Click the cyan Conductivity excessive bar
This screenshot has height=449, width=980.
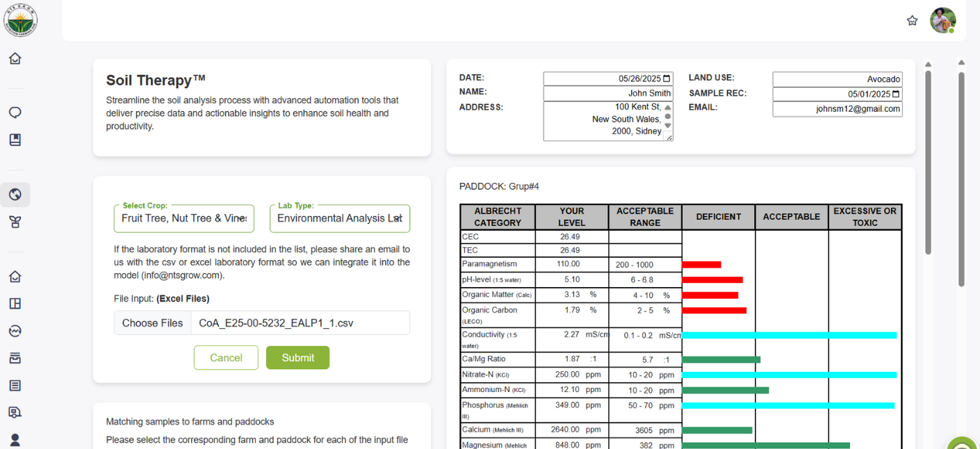tap(790, 335)
